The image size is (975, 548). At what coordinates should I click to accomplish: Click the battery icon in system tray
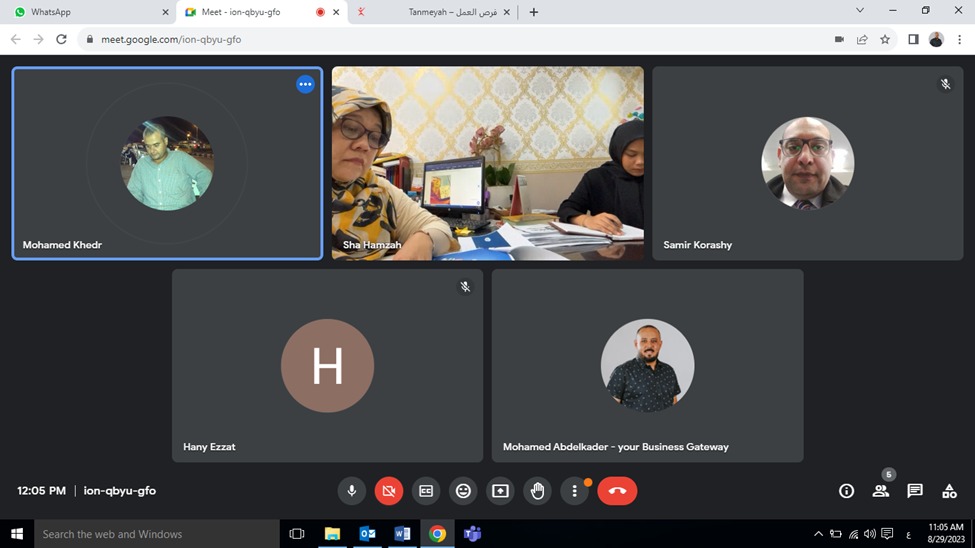point(836,534)
